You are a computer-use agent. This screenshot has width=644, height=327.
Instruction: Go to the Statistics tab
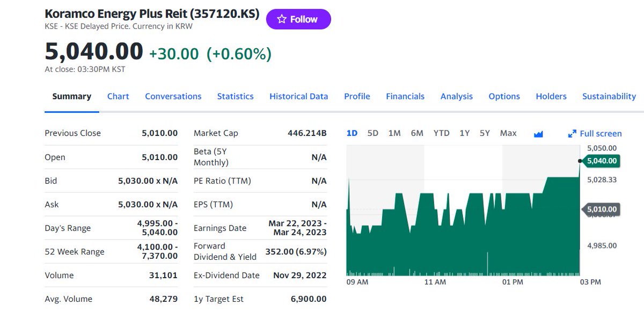pos(235,97)
